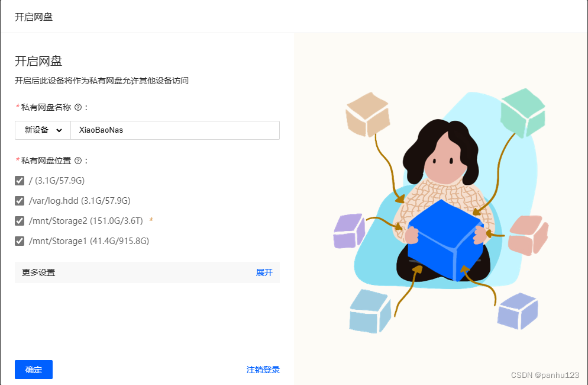This screenshot has height=385, width=588.
Task: Click the XiaoBaoNas name input field
Action: click(175, 130)
